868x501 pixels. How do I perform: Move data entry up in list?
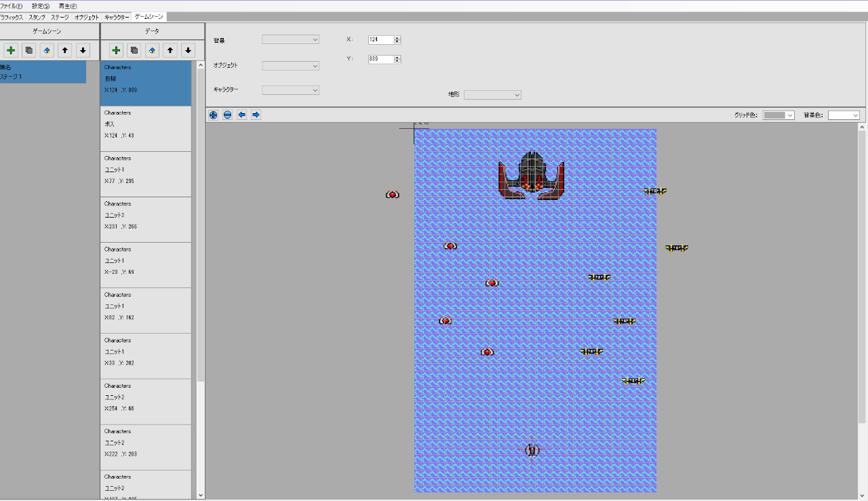[x=170, y=50]
